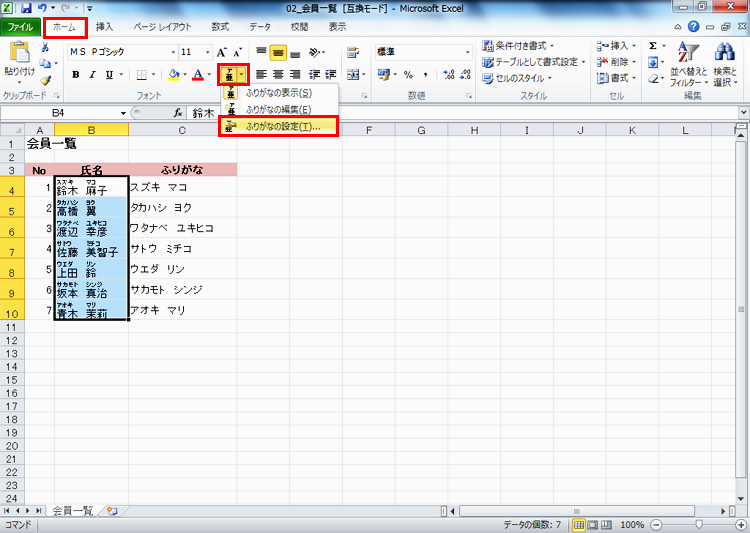Click the insert function fx icon
Image resolution: width=750 pixels, height=533 pixels.
click(x=178, y=113)
